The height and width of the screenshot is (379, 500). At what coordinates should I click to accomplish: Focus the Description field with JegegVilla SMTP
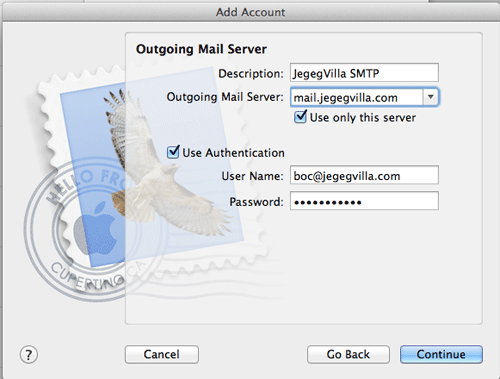pos(364,73)
